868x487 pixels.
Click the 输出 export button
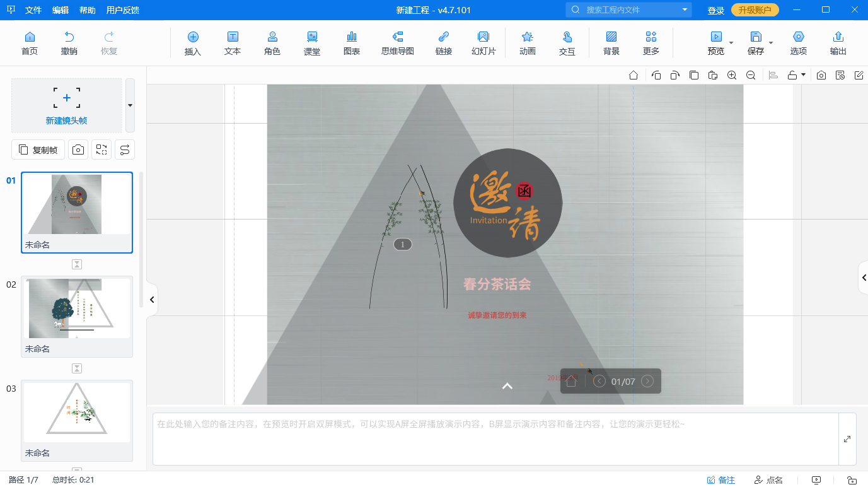pyautogui.click(x=838, y=43)
